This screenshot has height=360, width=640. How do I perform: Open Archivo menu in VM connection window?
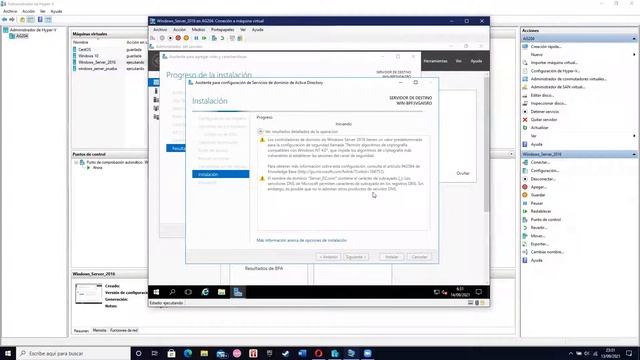[x=160, y=30]
